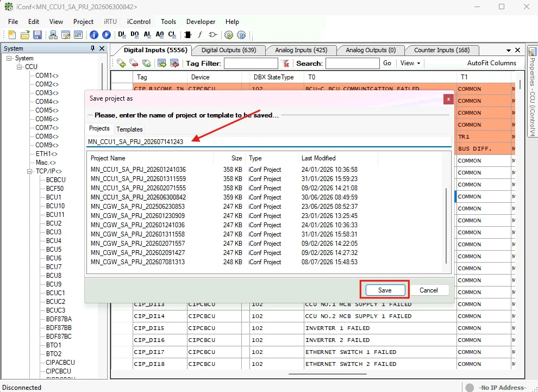Switch to the Counter Inputs (168) tab
The image size is (538, 392).
point(442,50)
